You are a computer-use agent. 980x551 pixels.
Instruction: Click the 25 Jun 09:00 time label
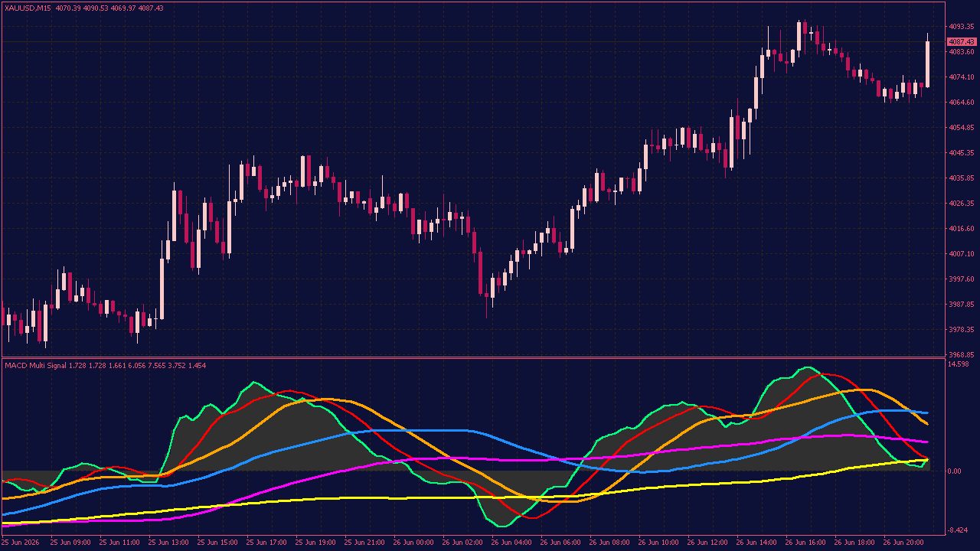click(70, 542)
